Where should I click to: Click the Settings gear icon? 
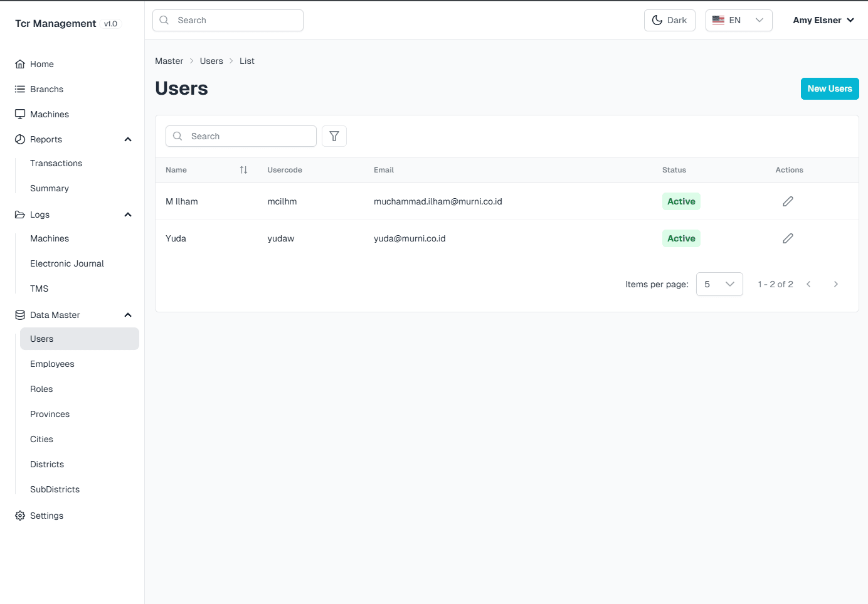[x=20, y=516]
